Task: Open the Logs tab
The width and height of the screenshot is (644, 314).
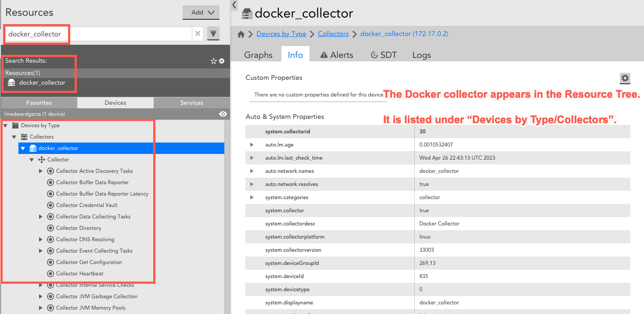Action: click(421, 55)
